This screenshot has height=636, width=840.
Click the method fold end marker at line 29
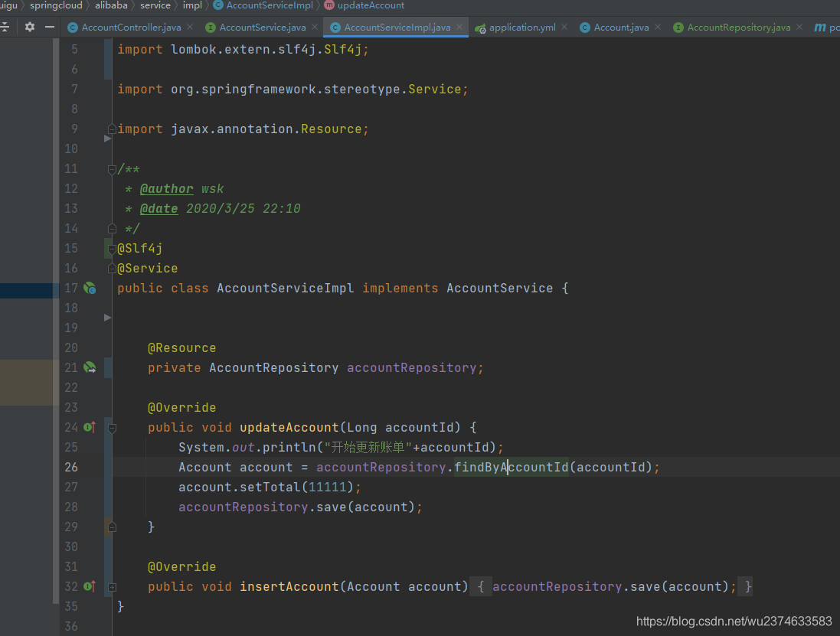pos(112,527)
